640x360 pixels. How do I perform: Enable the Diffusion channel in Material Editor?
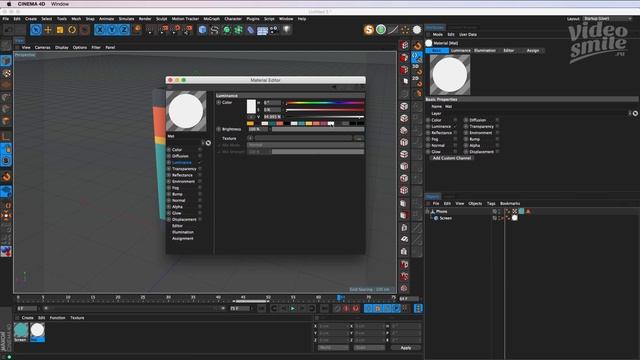tap(200, 156)
